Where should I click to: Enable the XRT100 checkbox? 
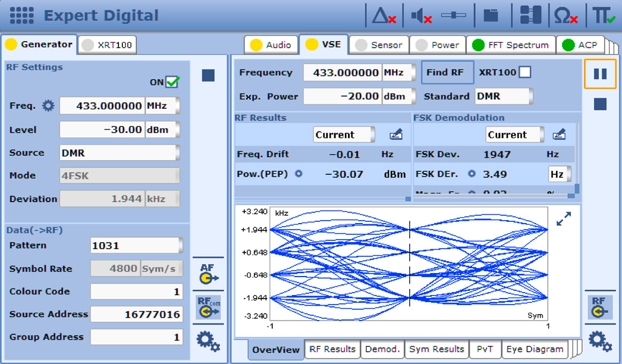point(524,73)
